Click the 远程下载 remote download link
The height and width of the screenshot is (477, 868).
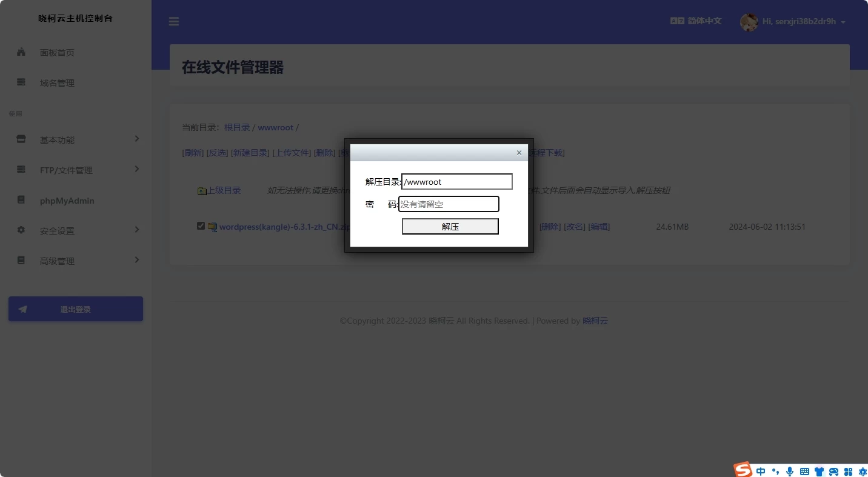[x=546, y=153]
